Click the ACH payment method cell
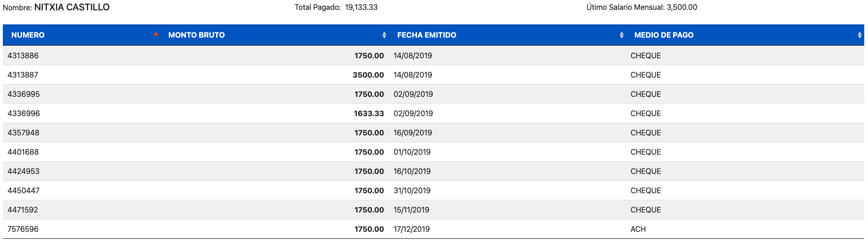Viewport: 868px width, 244px height. pyautogui.click(x=638, y=229)
